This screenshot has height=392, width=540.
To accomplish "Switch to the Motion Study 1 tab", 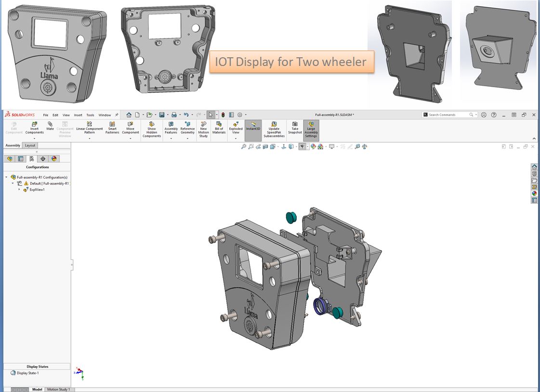I will [x=58, y=389].
